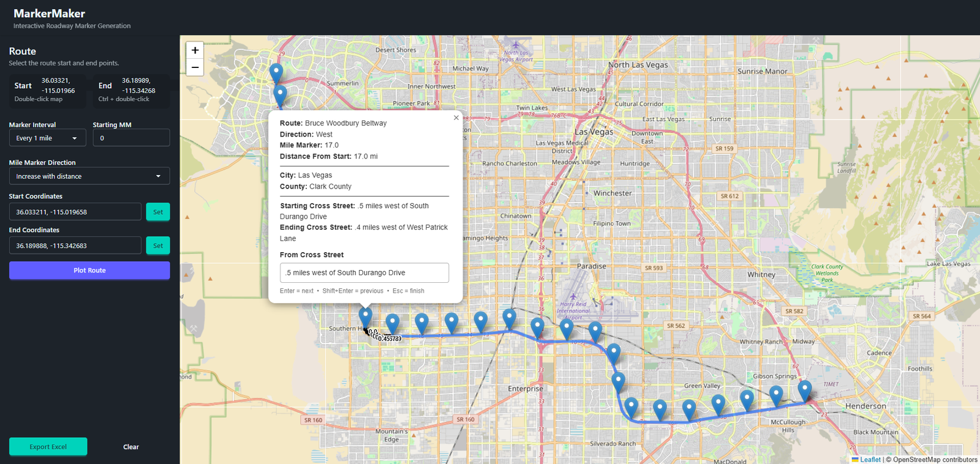The height and width of the screenshot is (464, 980).
Task: Click the lower map marker near Summerlin
Action: [x=280, y=96]
